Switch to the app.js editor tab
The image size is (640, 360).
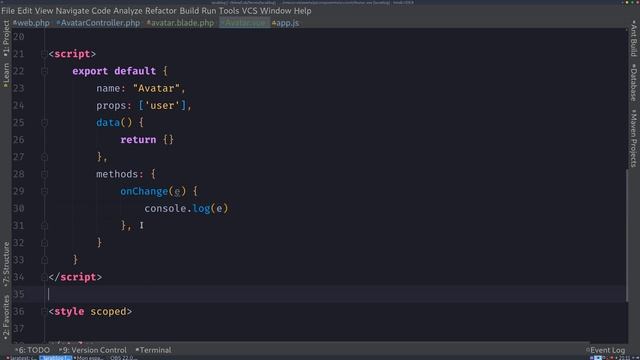tap(285, 23)
